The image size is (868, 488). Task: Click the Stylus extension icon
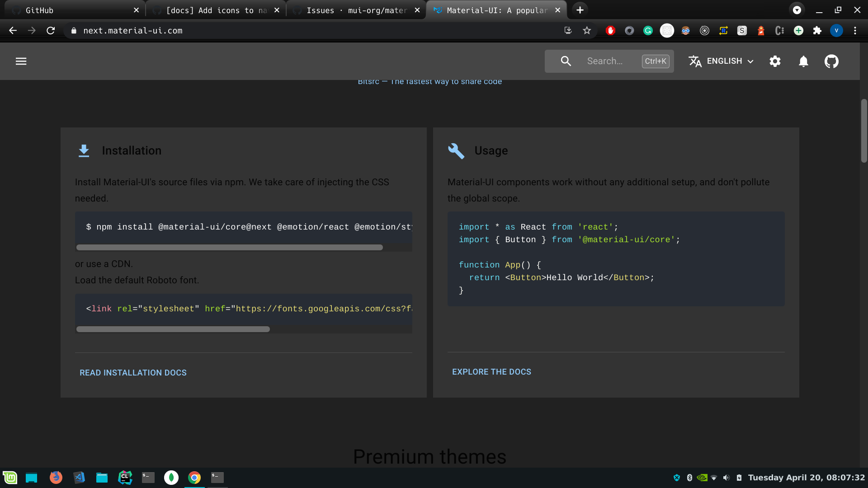click(742, 30)
